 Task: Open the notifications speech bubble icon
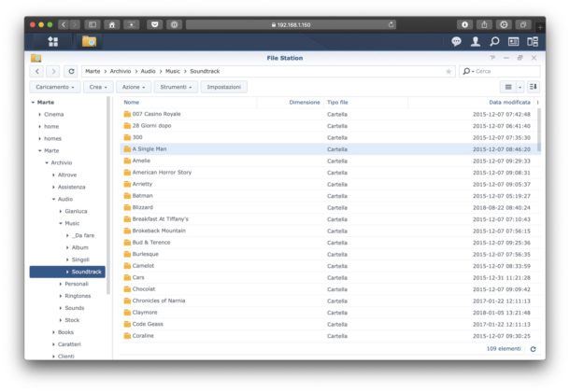[456, 42]
